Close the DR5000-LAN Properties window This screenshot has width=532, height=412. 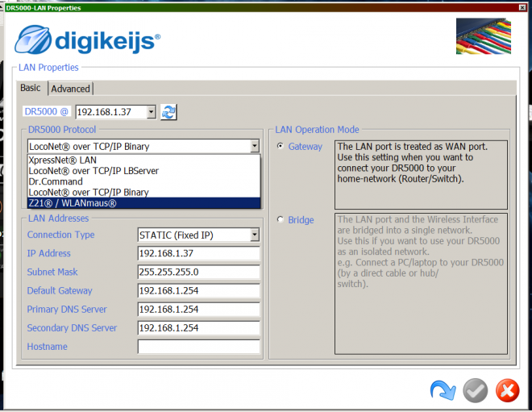(x=522, y=7)
